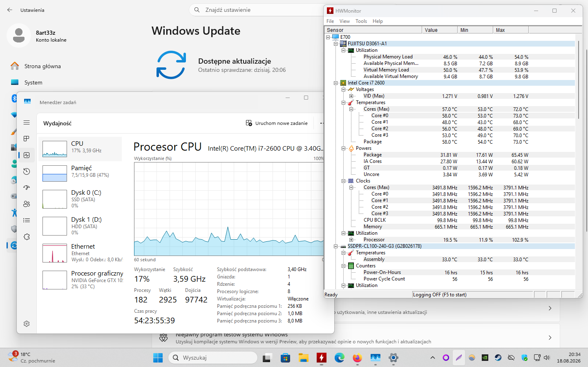Go to Strona główna in Settings sidebar
The image size is (588, 367).
[x=42, y=66]
